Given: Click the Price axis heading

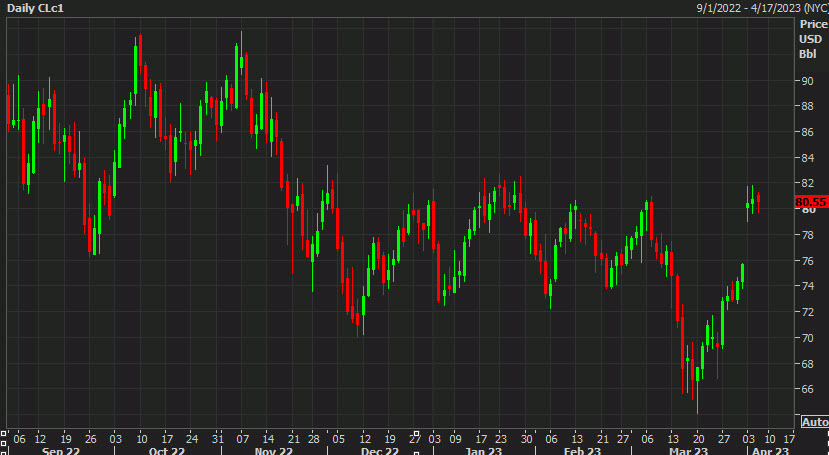Looking at the screenshot, I should click(x=813, y=24).
